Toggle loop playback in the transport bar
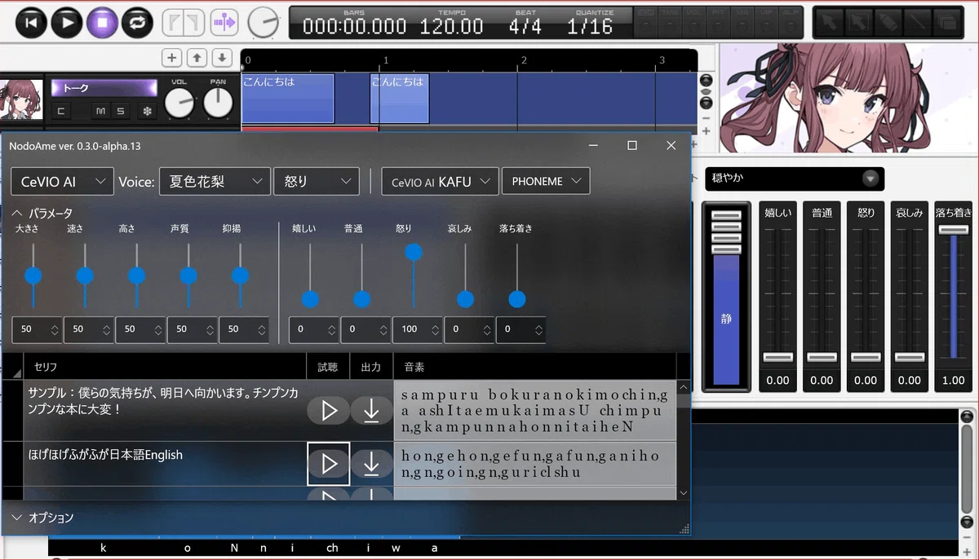Image resolution: width=979 pixels, height=560 pixels. [x=137, y=22]
